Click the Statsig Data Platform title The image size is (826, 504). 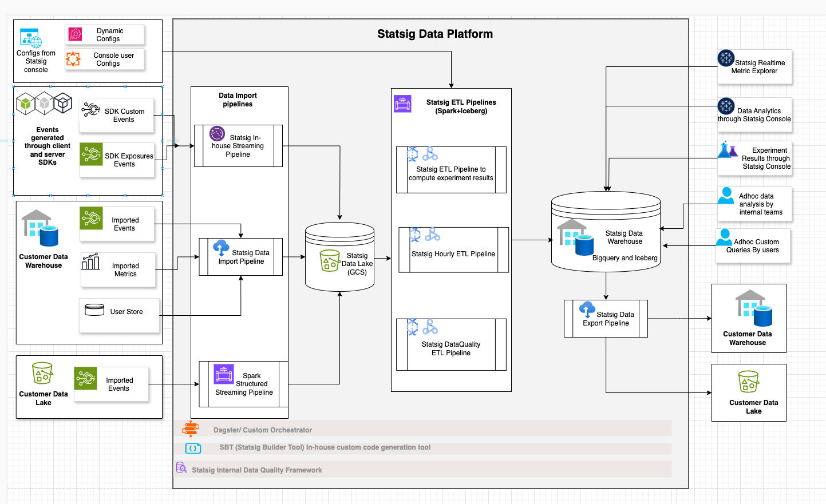point(435,34)
